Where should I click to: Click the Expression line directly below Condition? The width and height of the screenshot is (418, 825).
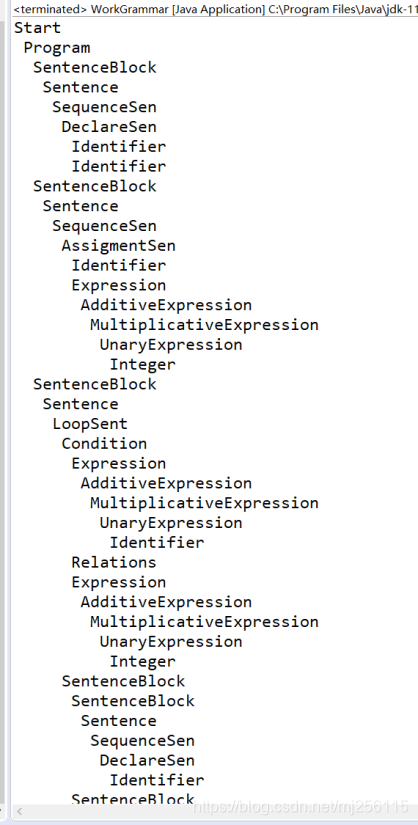(x=118, y=464)
